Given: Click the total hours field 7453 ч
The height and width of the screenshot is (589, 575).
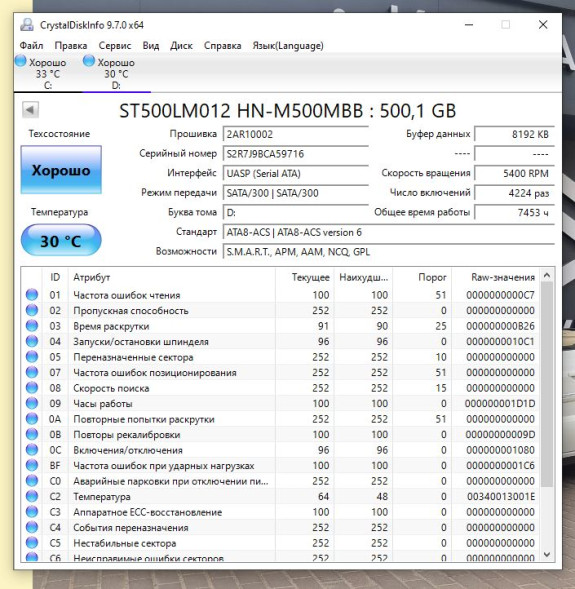Looking at the screenshot, I should click(514, 213).
